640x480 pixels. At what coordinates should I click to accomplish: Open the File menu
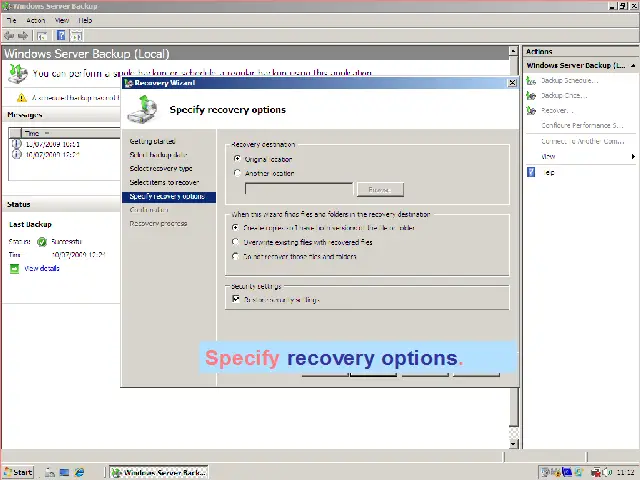[x=11, y=20]
